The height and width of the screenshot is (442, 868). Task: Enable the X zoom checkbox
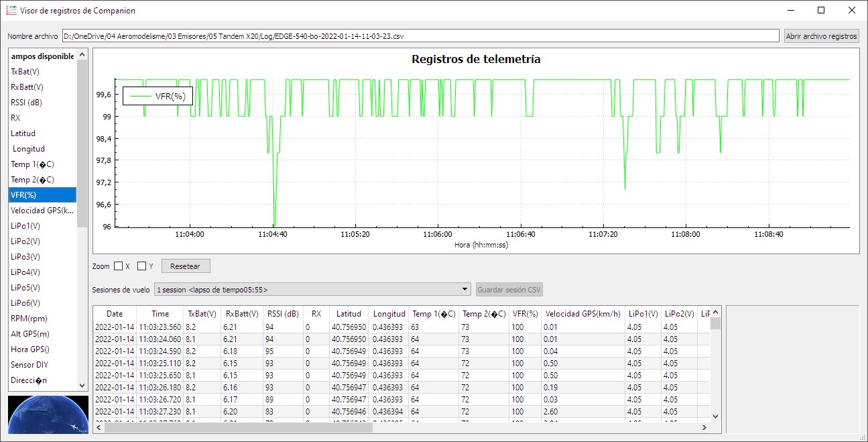[x=119, y=266]
